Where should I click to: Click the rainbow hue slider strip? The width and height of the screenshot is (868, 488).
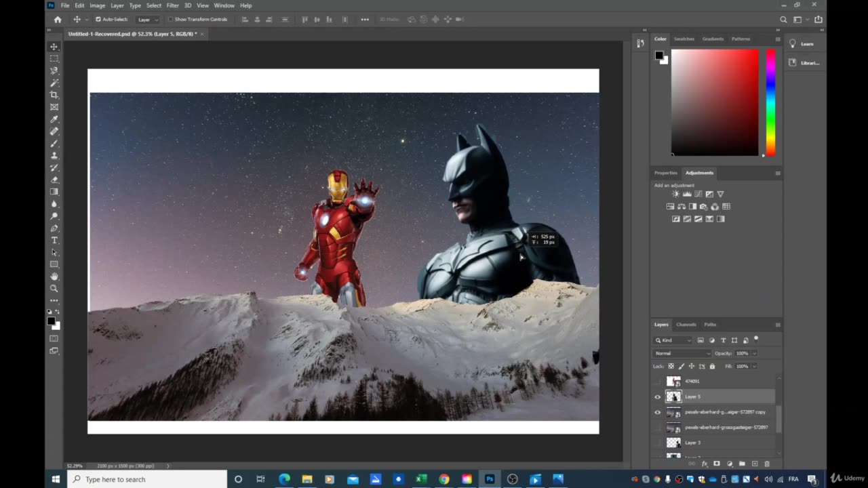(x=770, y=102)
